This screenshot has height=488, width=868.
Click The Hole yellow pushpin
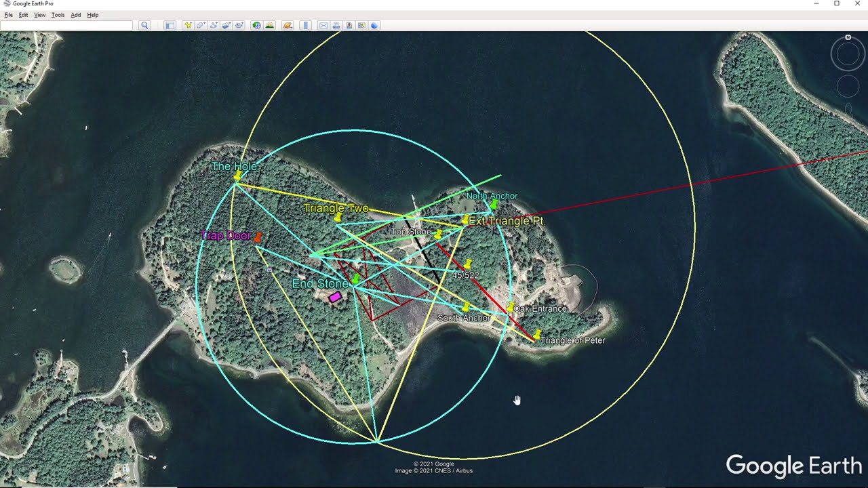pos(237,177)
